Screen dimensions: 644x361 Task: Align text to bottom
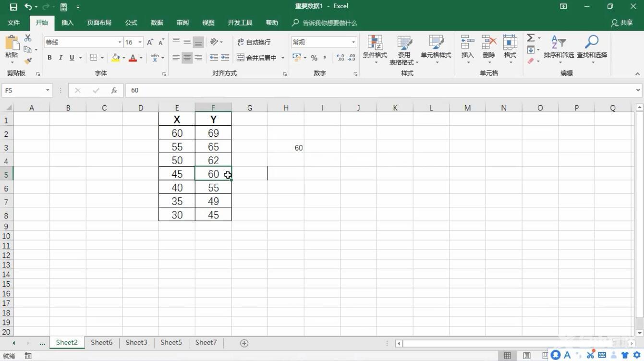point(198,42)
